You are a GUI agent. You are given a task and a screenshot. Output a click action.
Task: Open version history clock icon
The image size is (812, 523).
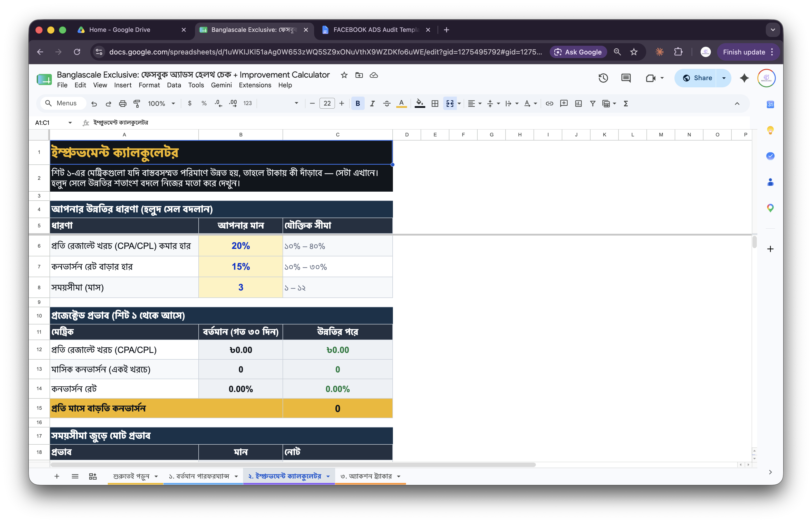603,78
